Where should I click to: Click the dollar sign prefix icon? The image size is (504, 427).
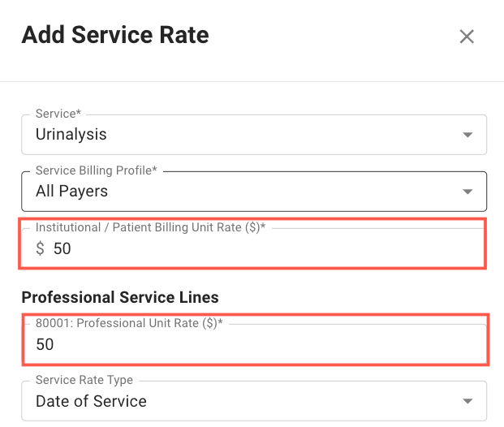(x=41, y=248)
